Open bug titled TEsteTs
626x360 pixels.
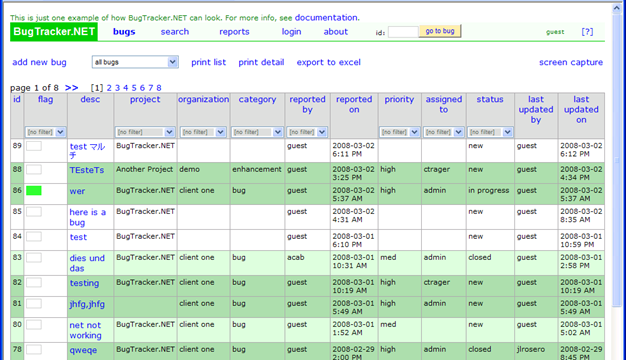click(87, 170)
